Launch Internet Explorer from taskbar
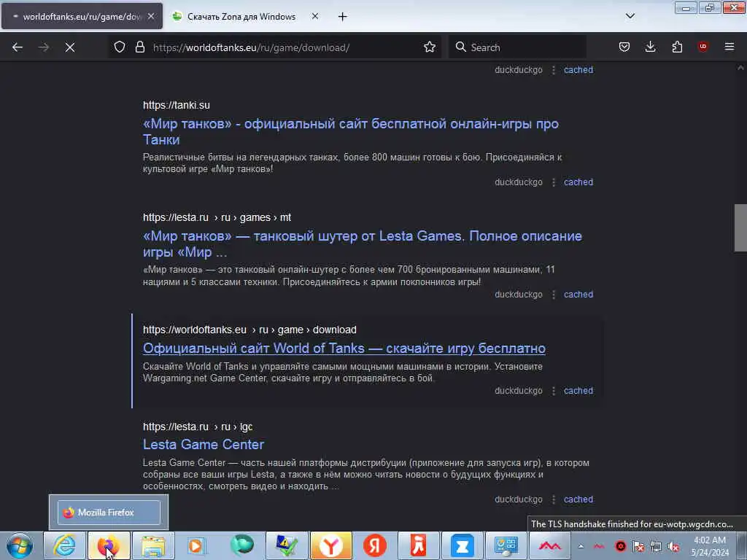The width and height of the screenshot is (747, 560). click(64, 545)
